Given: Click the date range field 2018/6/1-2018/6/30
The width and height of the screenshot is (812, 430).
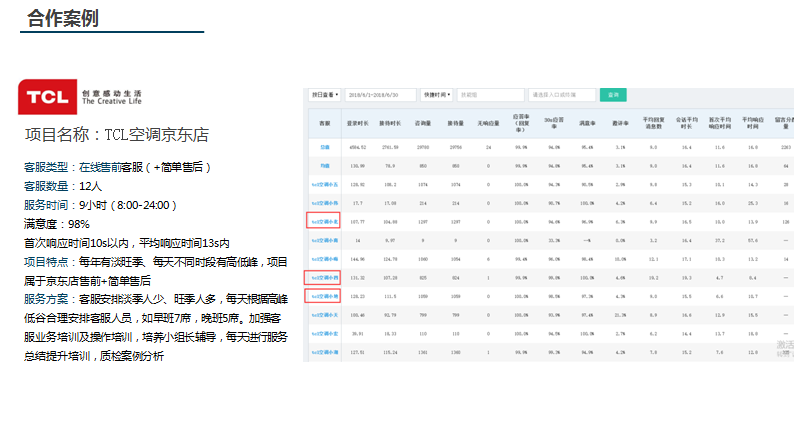Looking at the screenshot, I should [381, 95].
